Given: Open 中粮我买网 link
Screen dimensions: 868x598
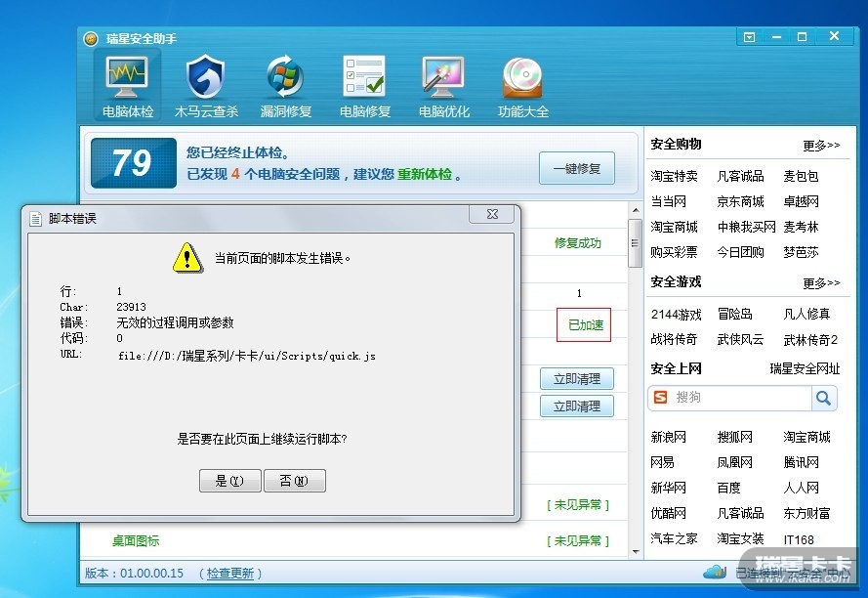Looking at the screenshot, I should point(747,228).
